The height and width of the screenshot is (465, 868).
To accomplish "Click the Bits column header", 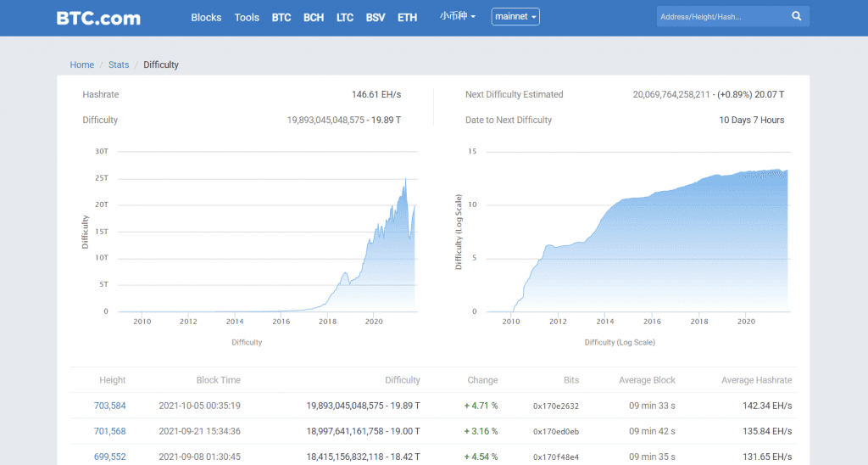I will click(571, 380).
